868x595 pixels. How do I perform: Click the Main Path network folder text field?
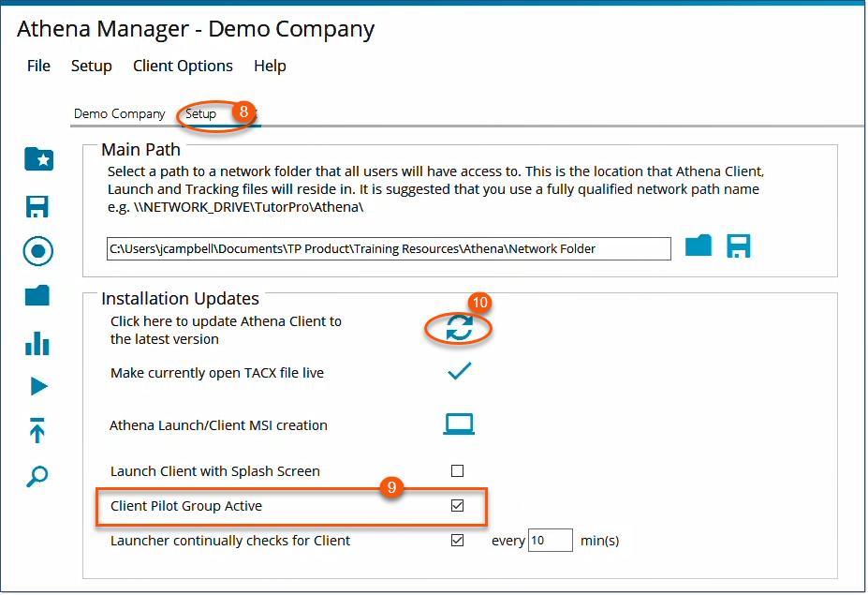(389, 248)
